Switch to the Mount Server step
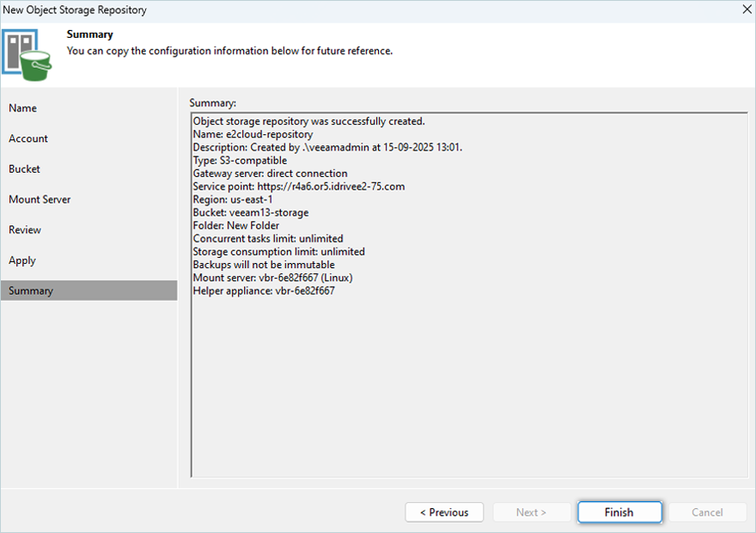This screenshot has height=533, width=756. coord(40,199)
